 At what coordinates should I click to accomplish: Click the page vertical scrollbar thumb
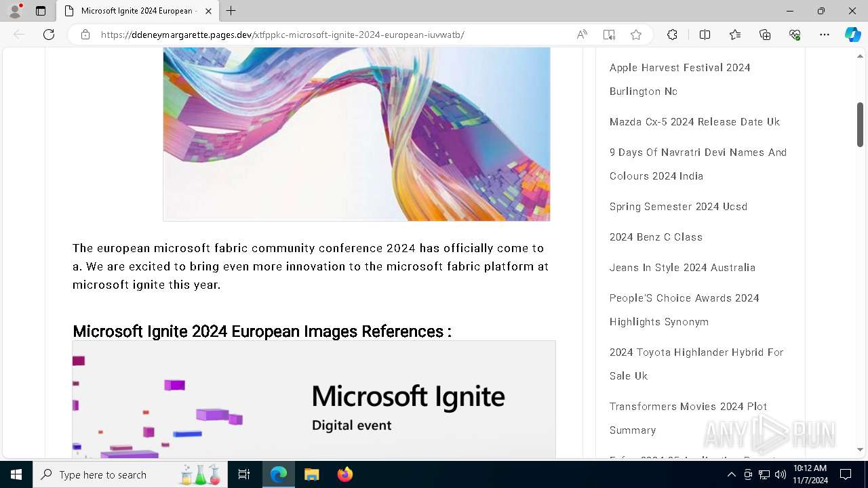(860, 124)
